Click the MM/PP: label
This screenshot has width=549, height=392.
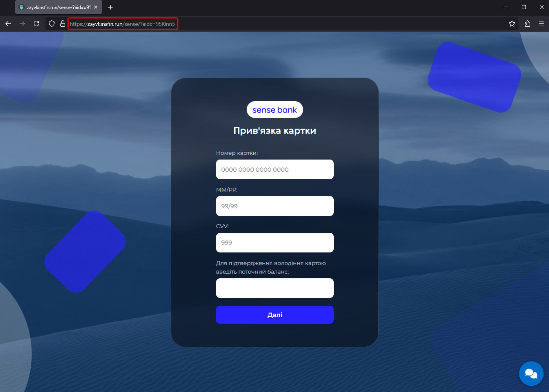[227, 190]
